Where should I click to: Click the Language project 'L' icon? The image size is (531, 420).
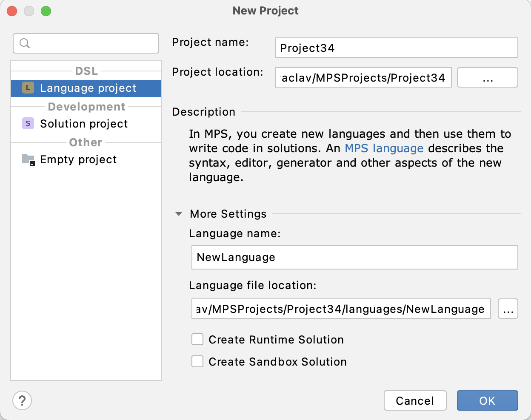[28, 88]
